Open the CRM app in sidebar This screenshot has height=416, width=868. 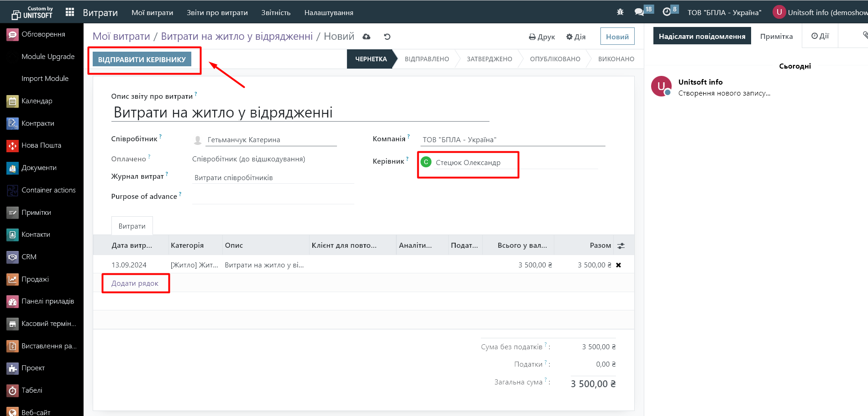click(x=29, y=257)
